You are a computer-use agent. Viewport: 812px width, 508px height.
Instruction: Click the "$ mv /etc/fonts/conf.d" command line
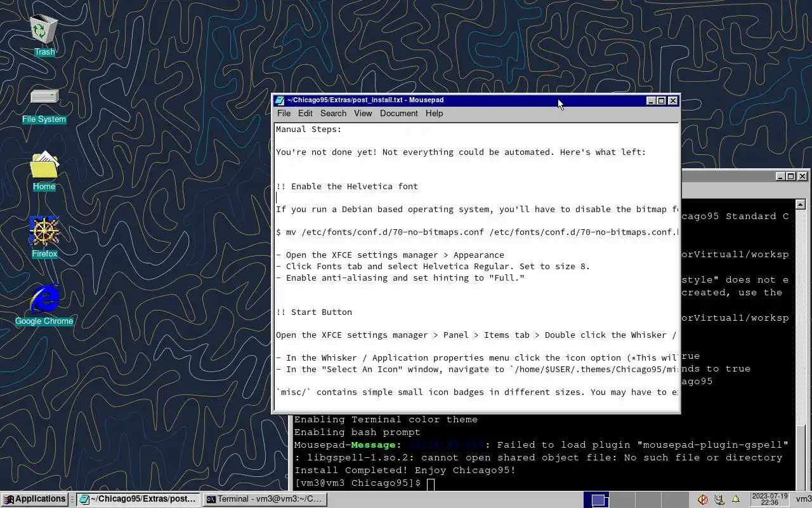[x=477, y=232]
